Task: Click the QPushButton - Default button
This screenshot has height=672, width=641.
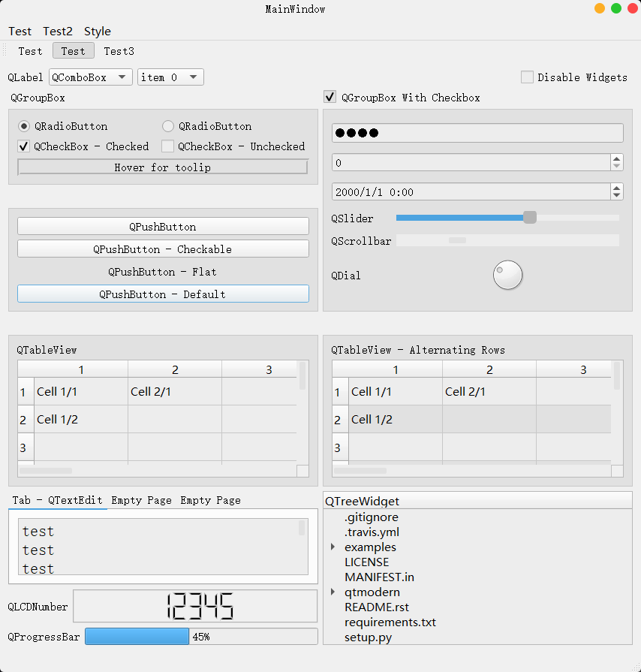Action: [163, 294]
